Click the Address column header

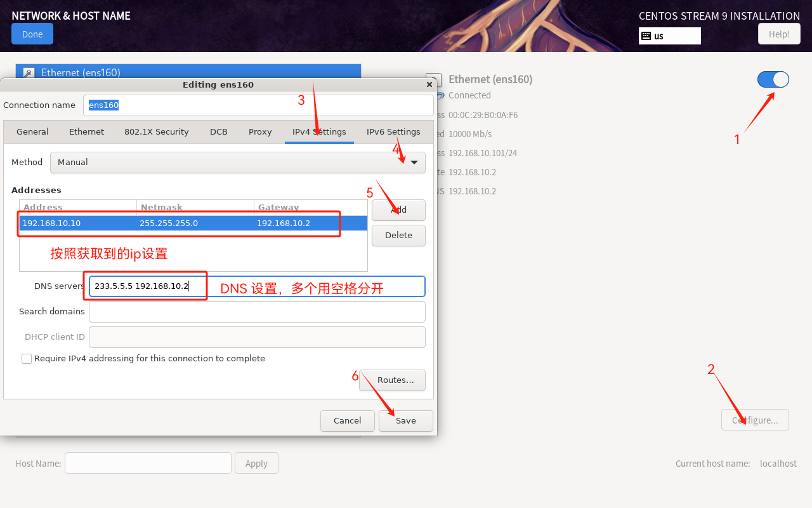pos(78,208)
